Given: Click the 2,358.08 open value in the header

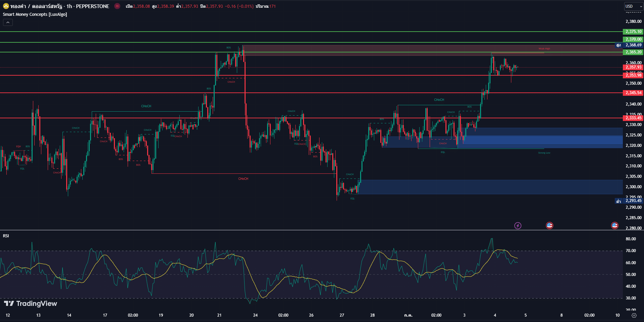Looking at the screenshot, I should (x=141, y=6).
